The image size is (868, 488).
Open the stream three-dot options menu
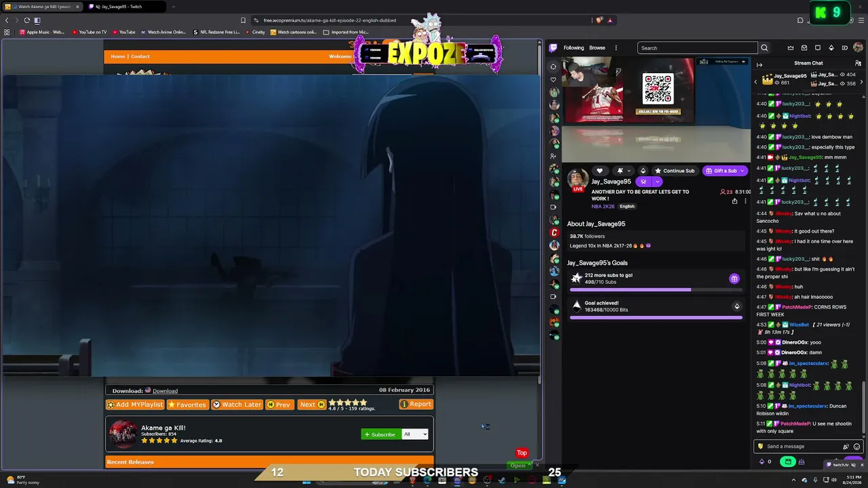click(745, 201)
